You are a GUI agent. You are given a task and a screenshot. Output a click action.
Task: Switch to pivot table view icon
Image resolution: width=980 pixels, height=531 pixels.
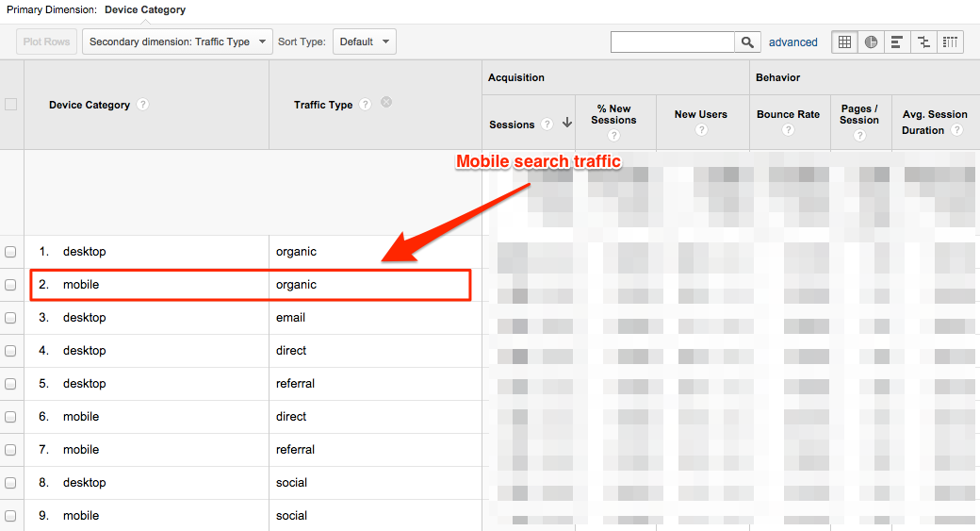pos(950,41)
